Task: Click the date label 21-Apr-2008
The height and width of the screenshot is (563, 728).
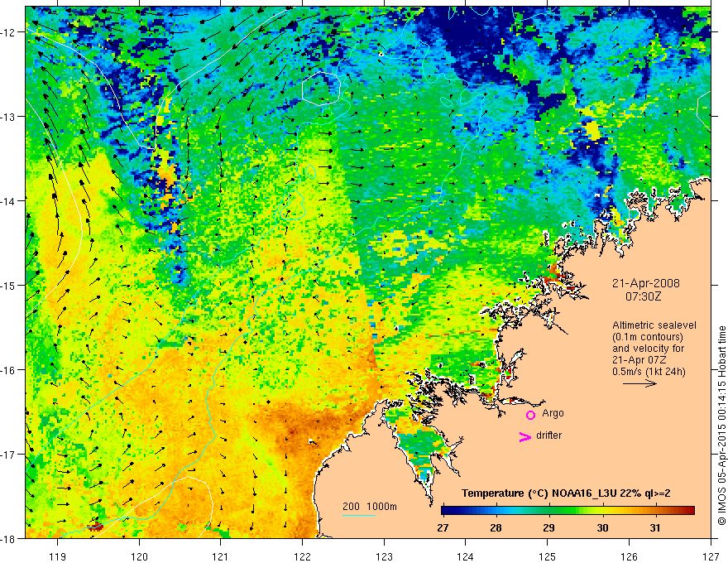Action: point(646,283)
